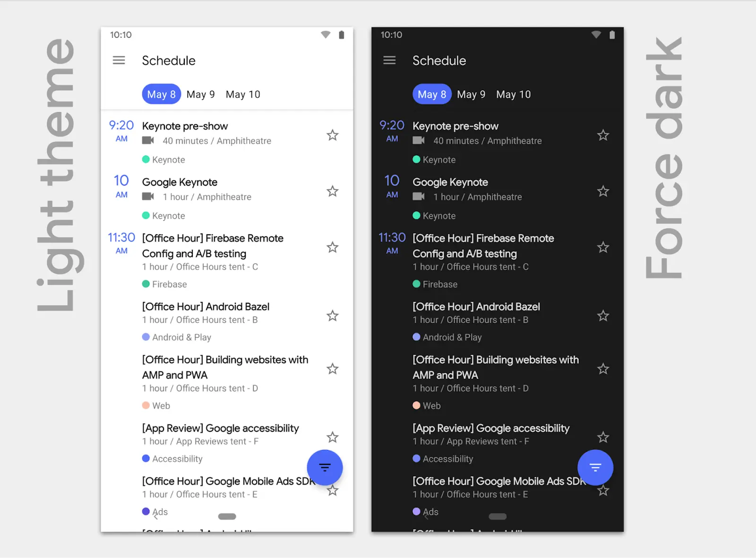Tap the filter floating action button
The image size is (756, 558).
[325, 467]
